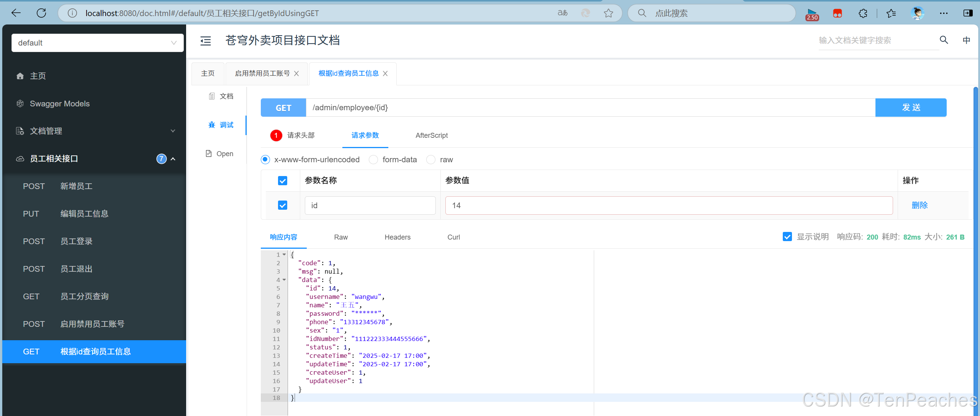This screenshot has height=416, width=980.
Task: Open Swagger Models from the sidebar
Action: click(59, 103)
